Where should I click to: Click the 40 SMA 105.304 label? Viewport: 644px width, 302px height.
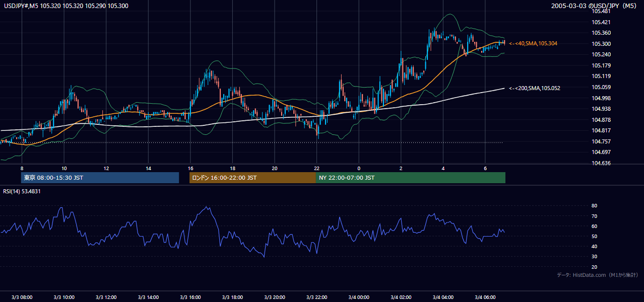click(x=533, y=44)
